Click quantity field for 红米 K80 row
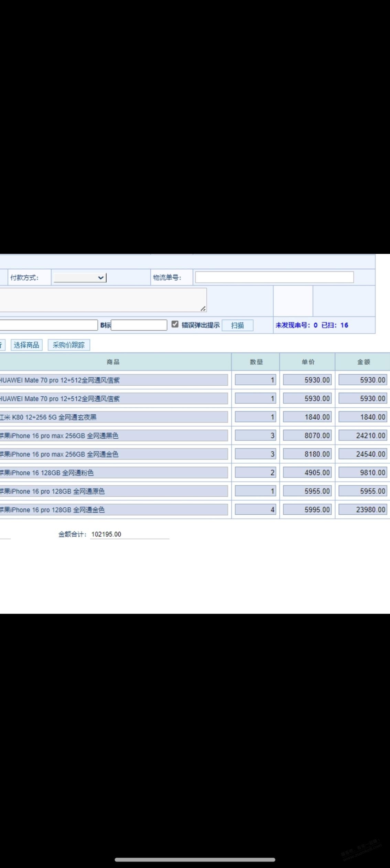The width and height of the screenshot is (390, 868). [x=256, y=417]
